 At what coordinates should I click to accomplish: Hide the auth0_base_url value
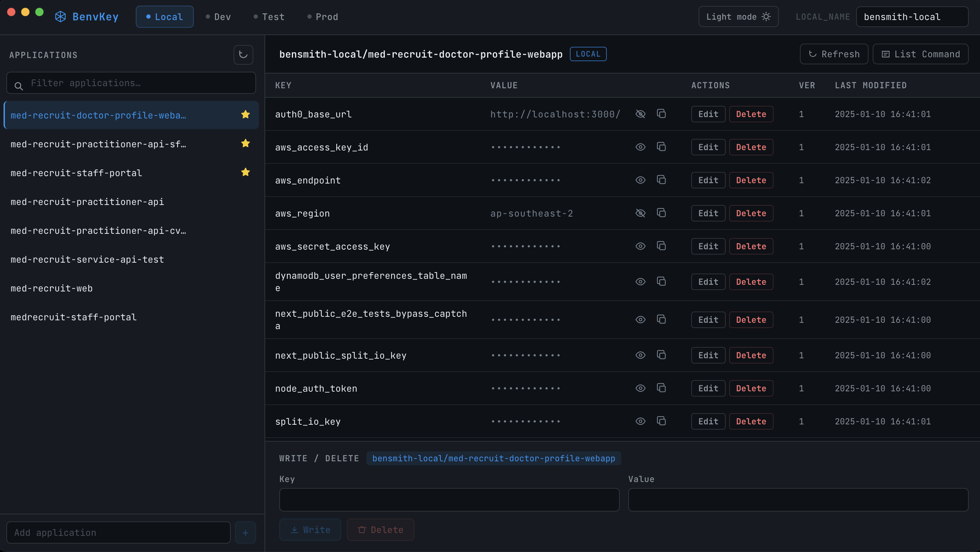pos(640,114)
